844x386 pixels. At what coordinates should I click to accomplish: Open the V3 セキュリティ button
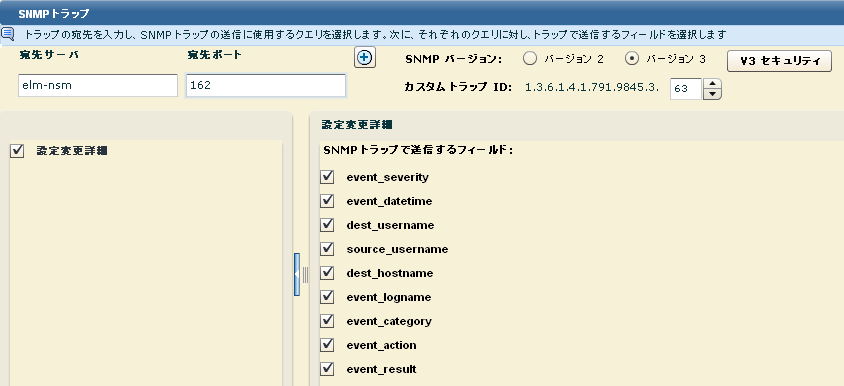pos(779,61)
